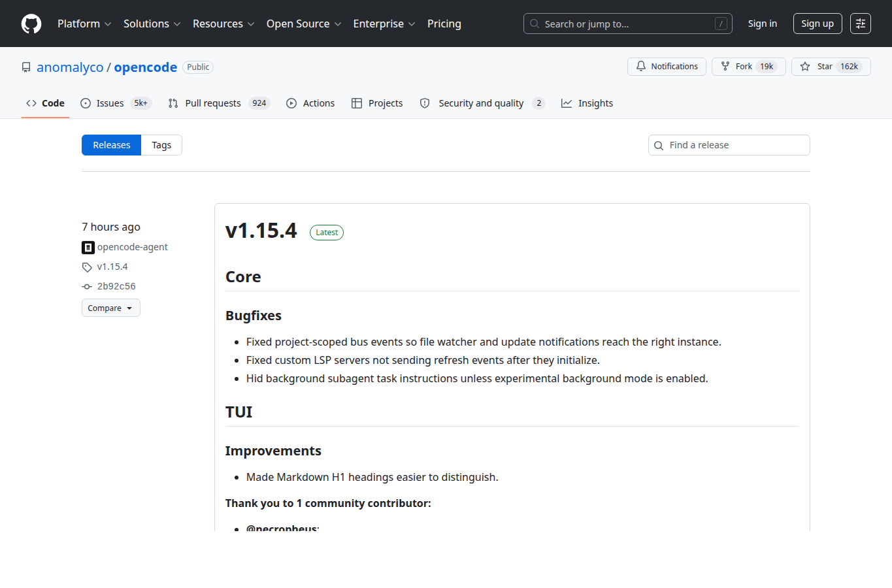Open the Pricing page

(x=444, y=24)
